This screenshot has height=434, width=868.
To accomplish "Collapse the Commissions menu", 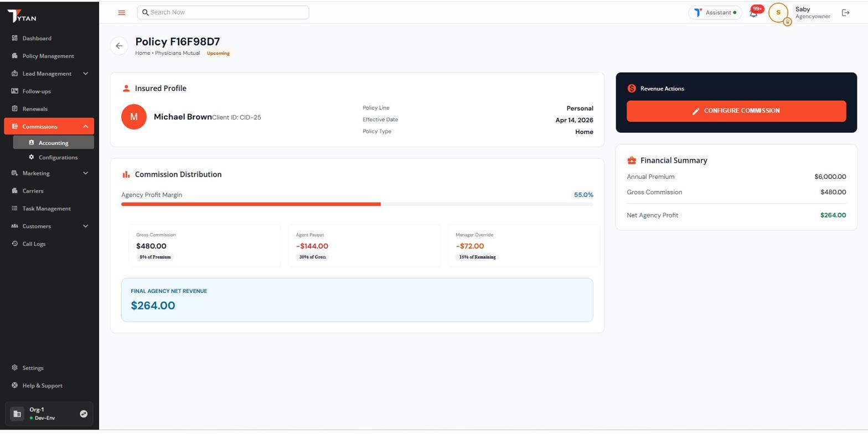I will (x=85, y=127).
